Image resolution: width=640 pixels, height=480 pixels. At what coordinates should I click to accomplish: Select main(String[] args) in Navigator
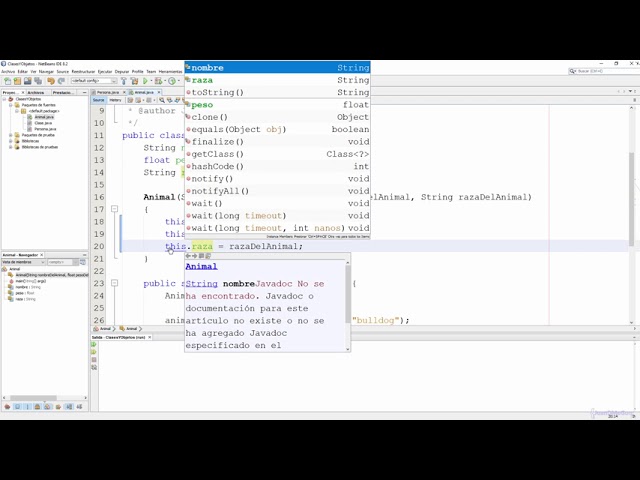tap(31, 281)
